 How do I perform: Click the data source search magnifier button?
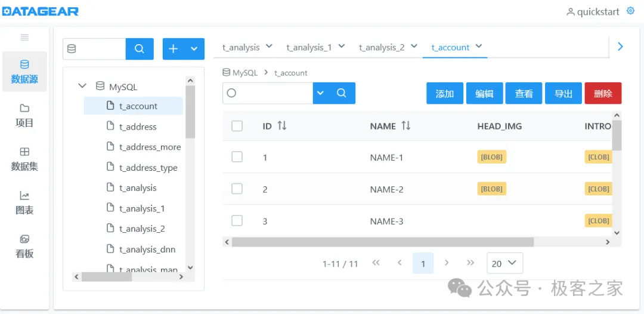140,49
